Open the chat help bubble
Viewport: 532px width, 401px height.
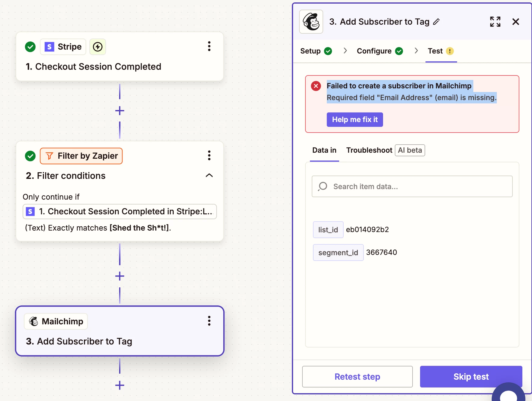(509, 392)
